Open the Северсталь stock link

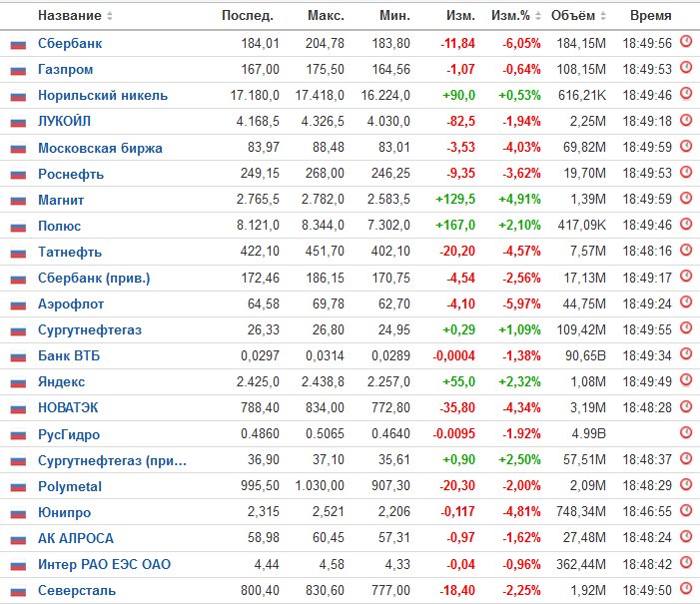(77, 590)
